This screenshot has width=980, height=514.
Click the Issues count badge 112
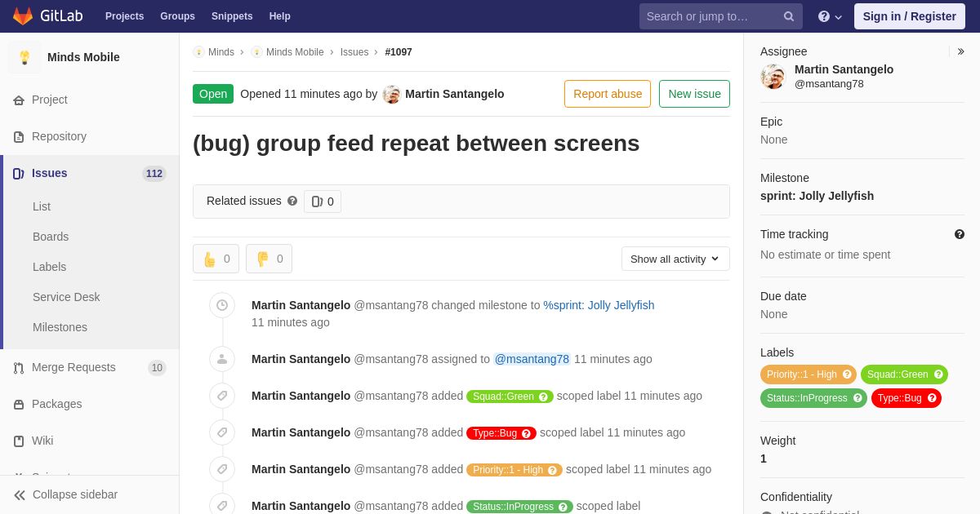(154, 174)
